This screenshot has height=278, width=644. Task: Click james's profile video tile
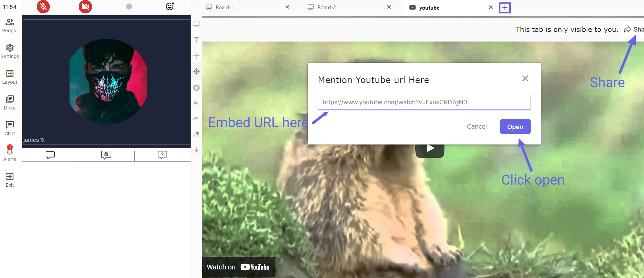[106, 82]
